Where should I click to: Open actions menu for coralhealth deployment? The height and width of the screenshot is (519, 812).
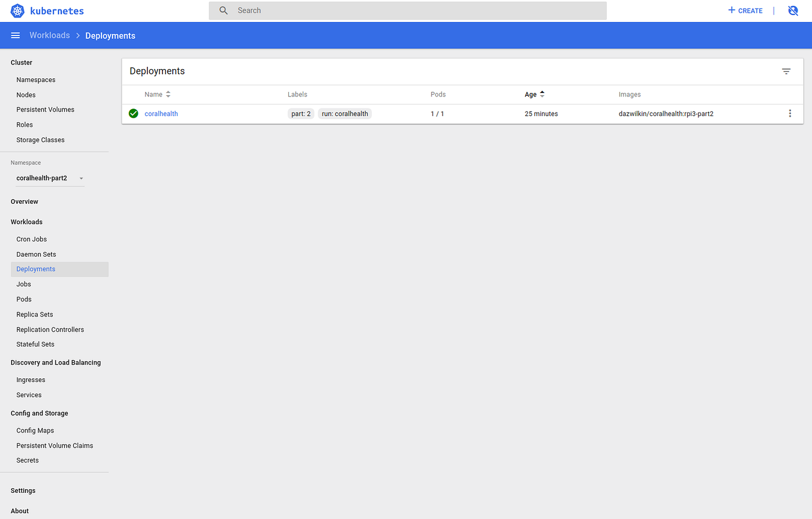coord(789,114)
